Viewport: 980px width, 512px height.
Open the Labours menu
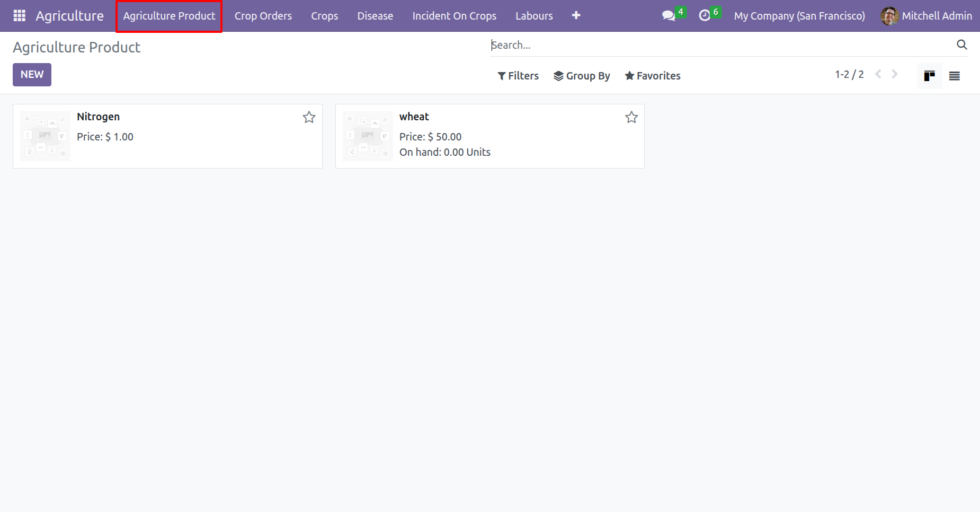534,16
